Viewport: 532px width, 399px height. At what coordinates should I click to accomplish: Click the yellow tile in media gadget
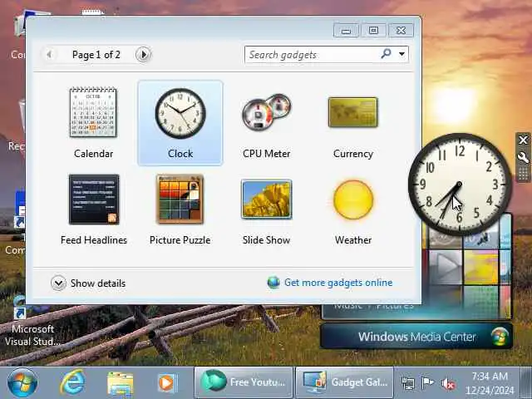480,268
